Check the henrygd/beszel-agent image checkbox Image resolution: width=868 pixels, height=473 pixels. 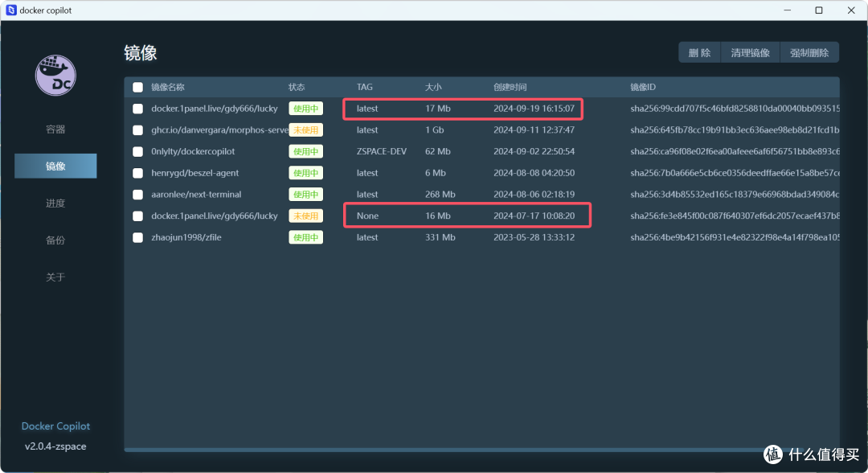click(138, 174)
